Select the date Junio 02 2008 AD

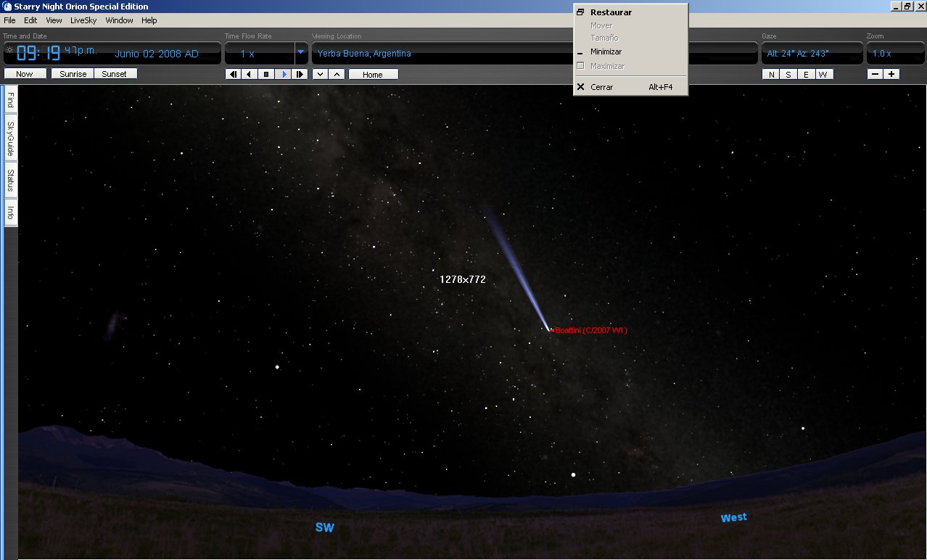pos(157,54)
